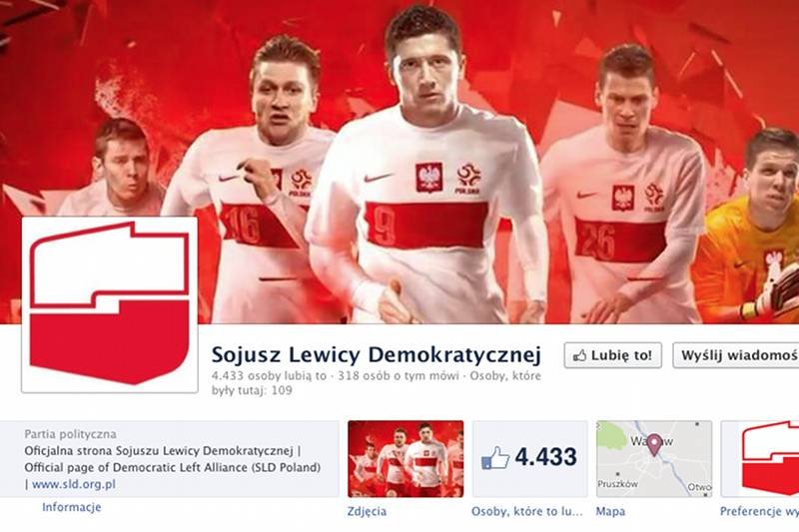Open the SLD party logo profile picture

coord(110,304)
